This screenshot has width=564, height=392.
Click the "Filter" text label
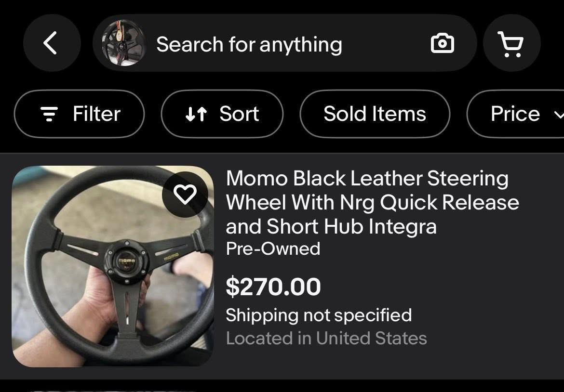96,114
